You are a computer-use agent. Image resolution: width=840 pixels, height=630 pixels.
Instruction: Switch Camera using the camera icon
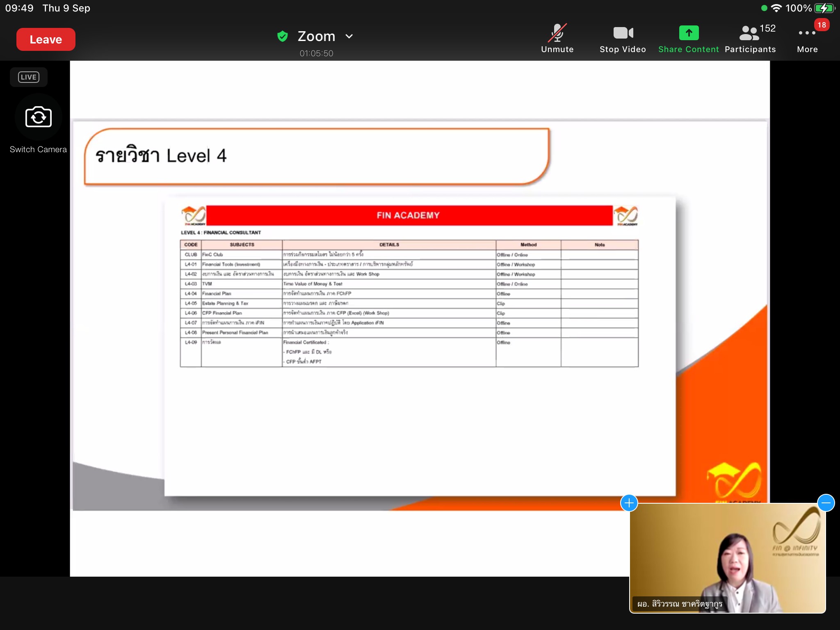(x=39, y=117)
